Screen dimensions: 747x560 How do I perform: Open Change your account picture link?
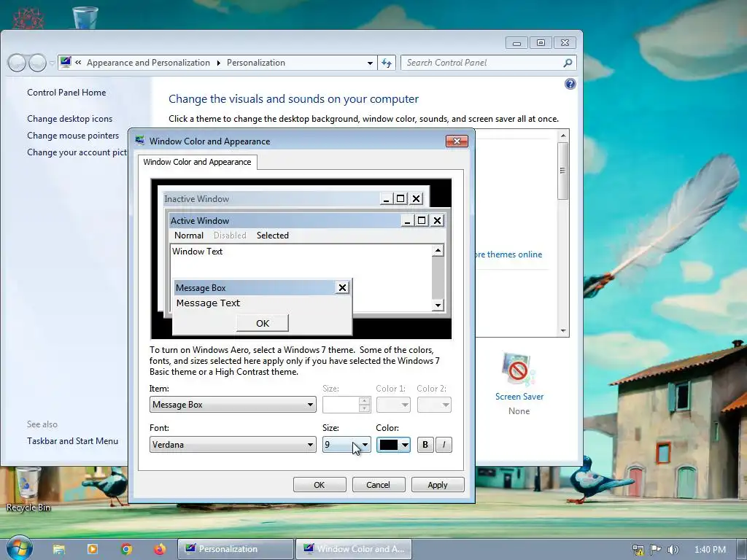[77, 152]
